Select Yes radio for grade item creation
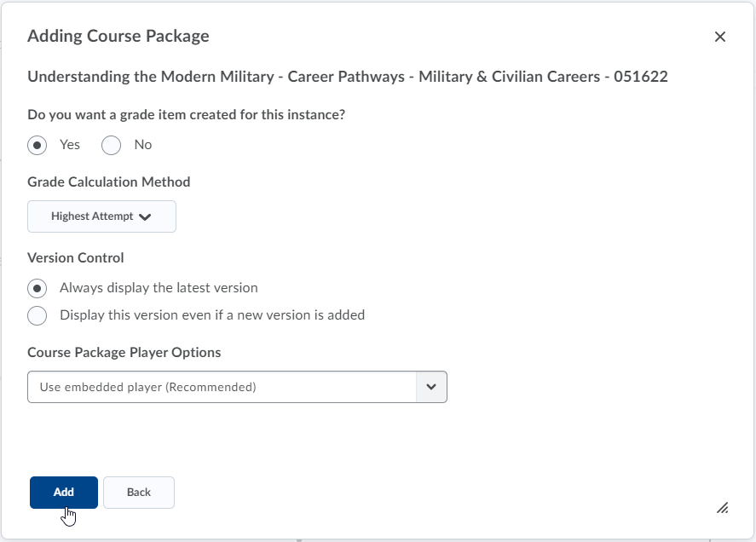 (x=38, y=145)
